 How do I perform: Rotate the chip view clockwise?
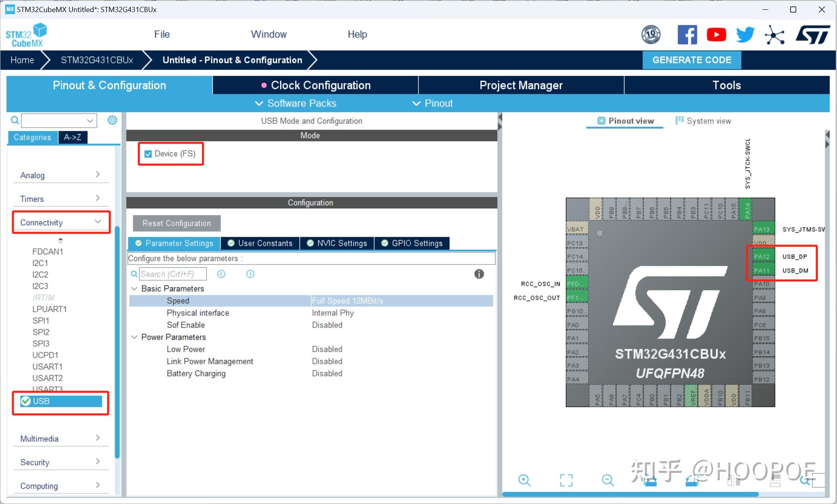click(650, 480)
